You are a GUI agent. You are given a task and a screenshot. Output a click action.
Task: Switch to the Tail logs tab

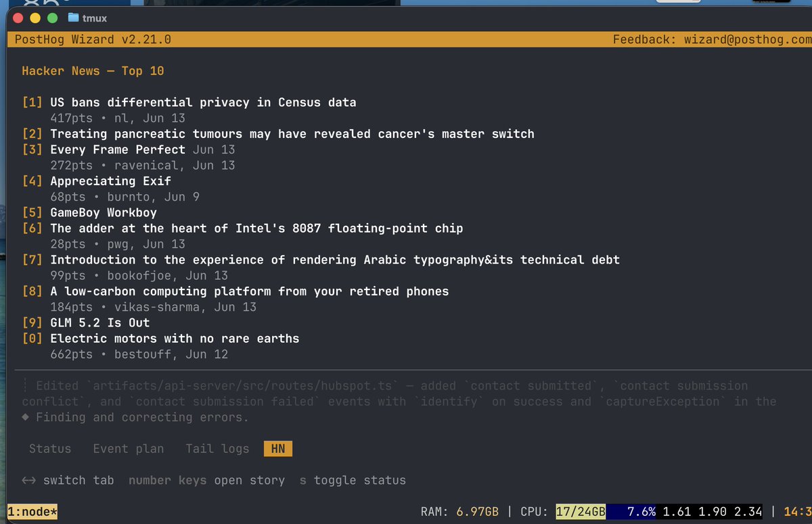pyautogui.click(x=217, y=448)
